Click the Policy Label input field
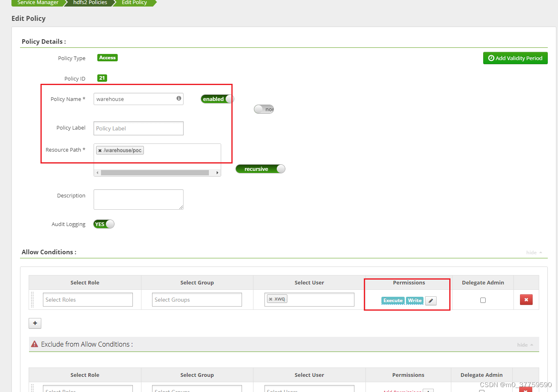This screenshot has width=558, height=392. click(139, 128)
